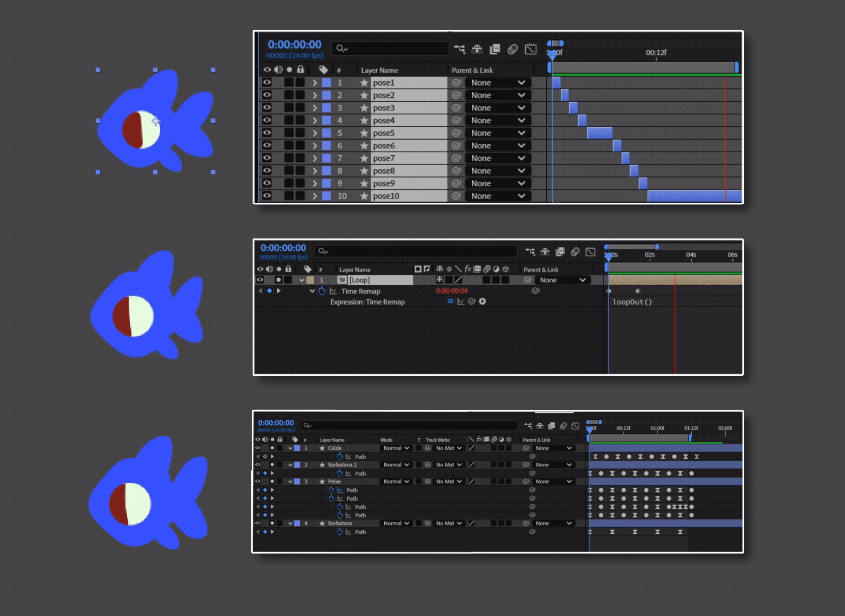
Task: Click the expression enable equals icon
Action: 450,301
